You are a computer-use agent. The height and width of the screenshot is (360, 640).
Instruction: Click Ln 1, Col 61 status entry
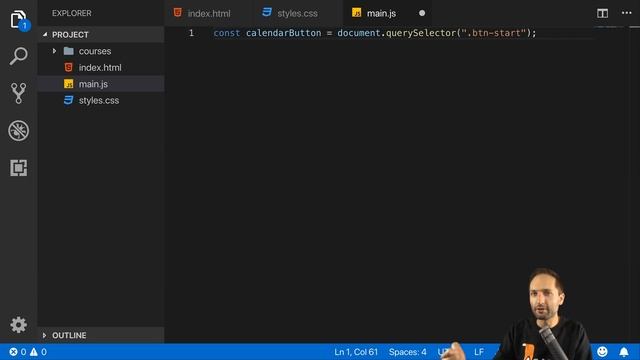coord(356,352)
